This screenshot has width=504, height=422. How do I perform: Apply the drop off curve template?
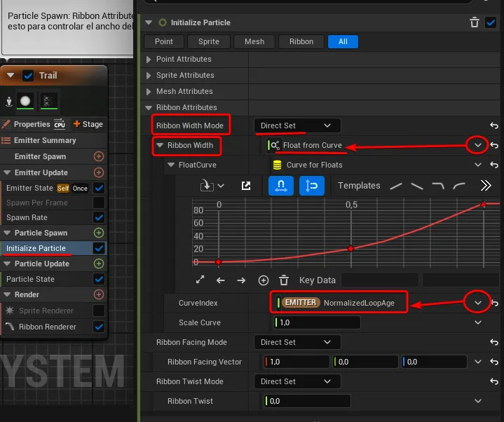coord(438,186)
